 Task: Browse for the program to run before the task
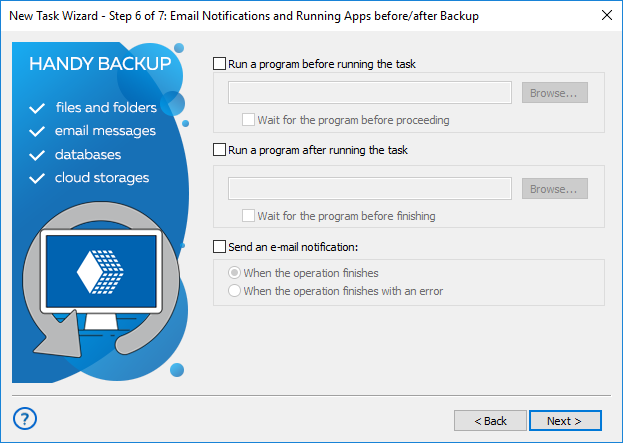click(554, 93)
